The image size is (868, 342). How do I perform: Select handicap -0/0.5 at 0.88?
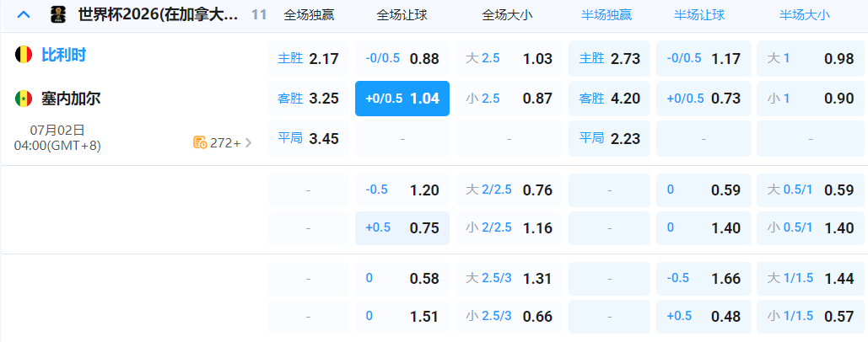coord(402,59)
